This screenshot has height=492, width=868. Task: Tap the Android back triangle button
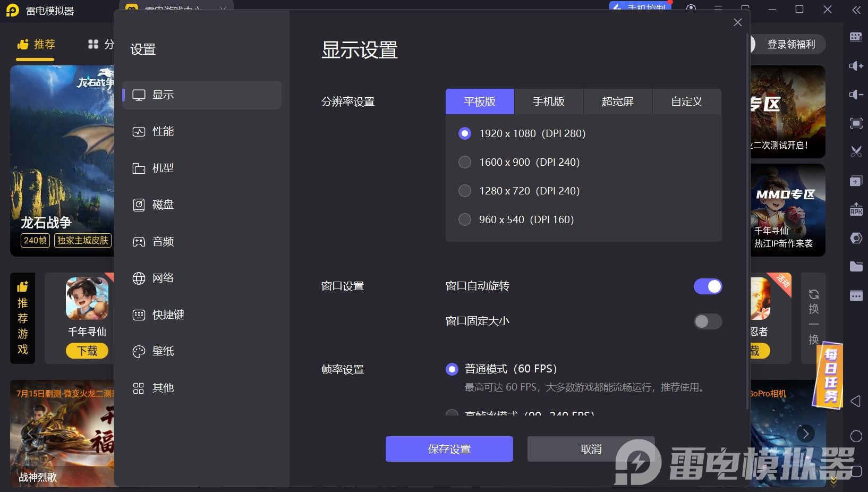tap(855, 401)
